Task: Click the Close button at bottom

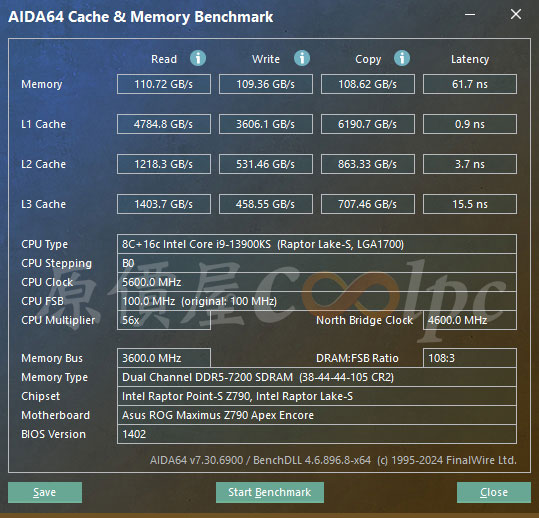Action: [x=494, y=492]
